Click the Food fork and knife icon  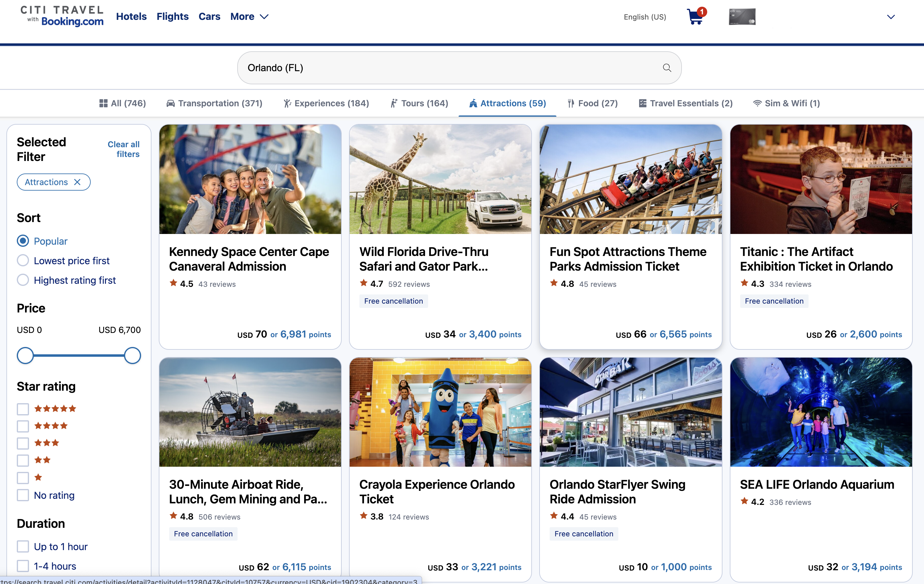pos(571,103)
